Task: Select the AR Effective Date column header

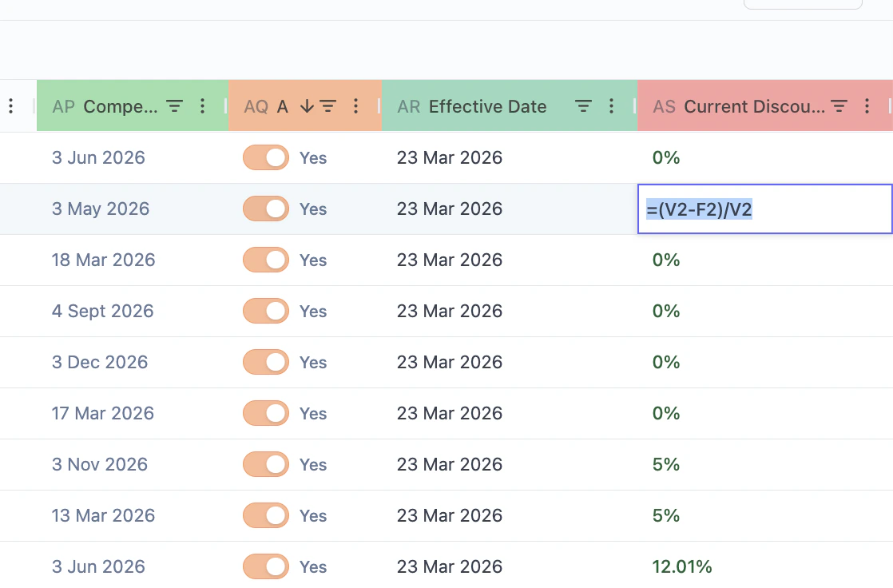Action: coord(509,106)
